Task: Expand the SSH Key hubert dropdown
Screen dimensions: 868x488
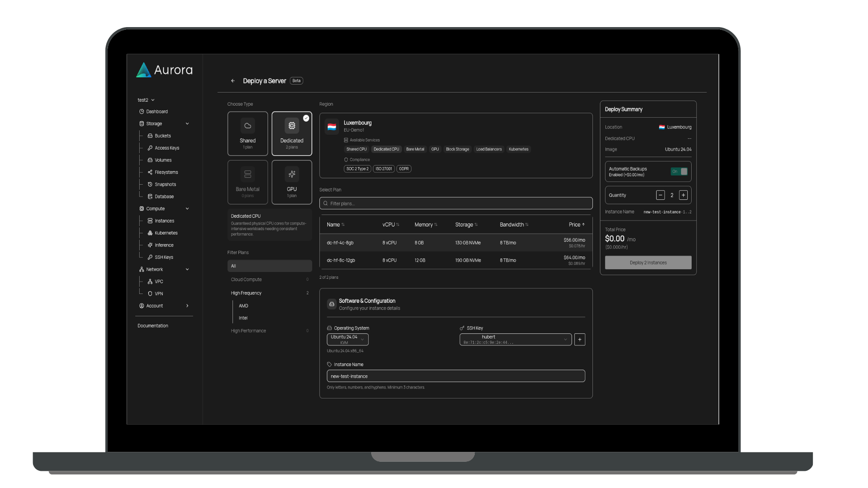Action: click(515, 339)
